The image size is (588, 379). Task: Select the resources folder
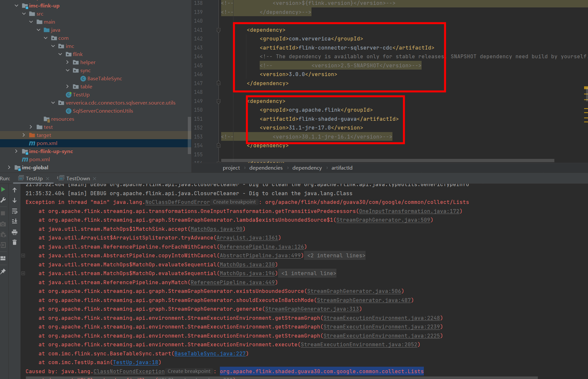(x=62, y=119)
